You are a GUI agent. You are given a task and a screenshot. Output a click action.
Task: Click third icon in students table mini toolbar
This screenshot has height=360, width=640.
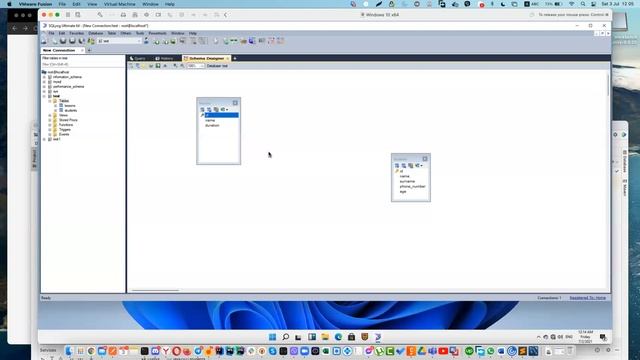pos(411,166)
